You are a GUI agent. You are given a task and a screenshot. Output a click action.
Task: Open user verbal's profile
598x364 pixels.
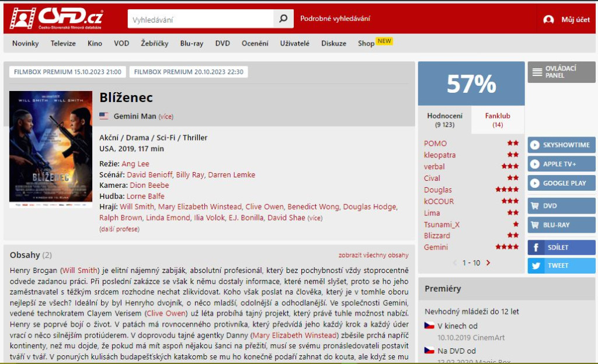[434, 167]
